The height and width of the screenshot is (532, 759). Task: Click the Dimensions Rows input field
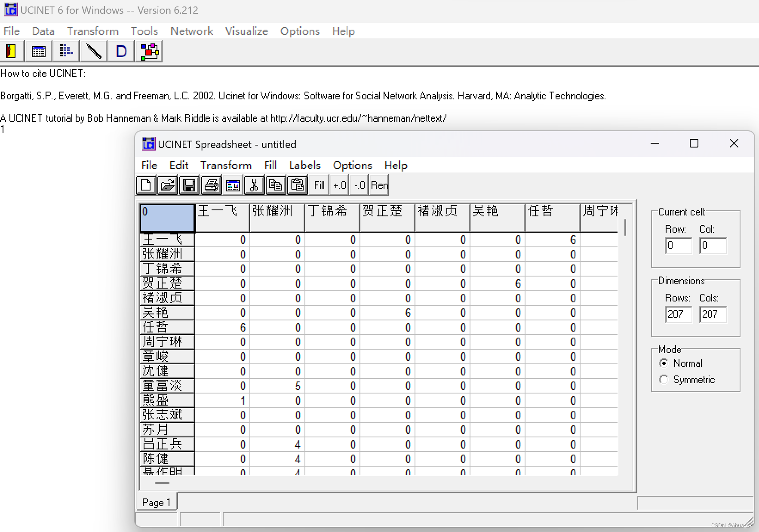pyautogui.click(x=678, y=314)
